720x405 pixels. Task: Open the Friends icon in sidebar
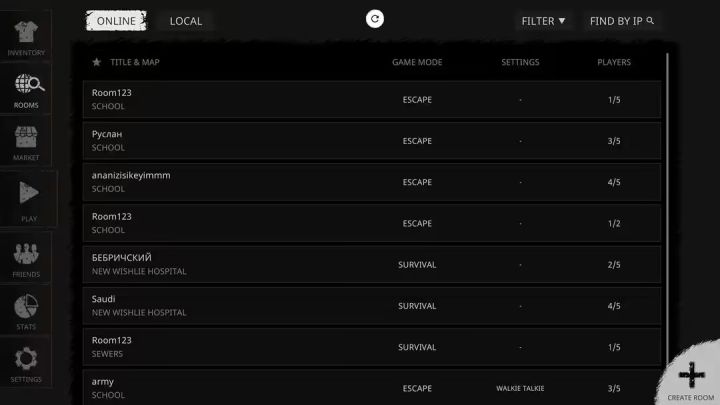pyautogui.click(x=26, y=254)
